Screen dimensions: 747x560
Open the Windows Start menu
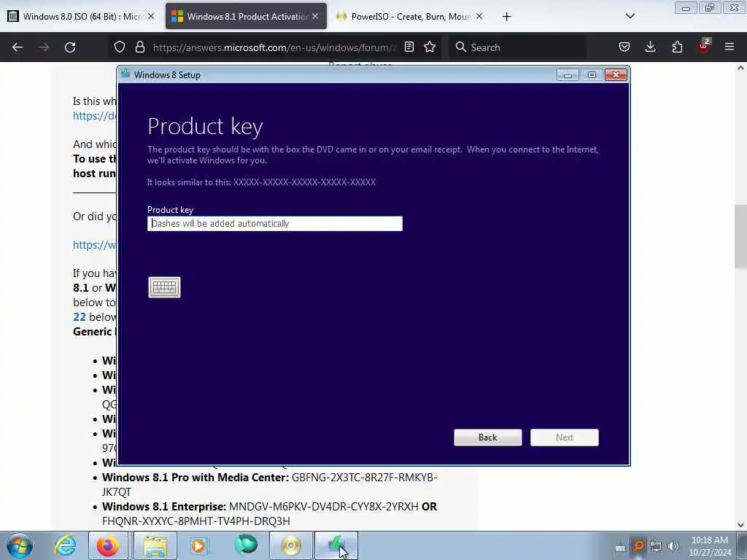pos(20,545)
